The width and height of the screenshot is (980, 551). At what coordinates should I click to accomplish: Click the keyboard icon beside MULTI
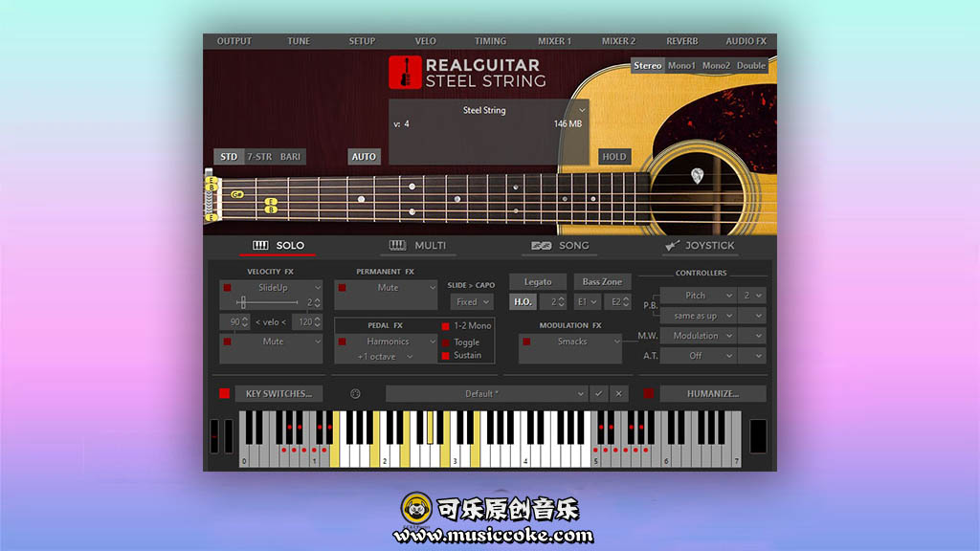397,246
